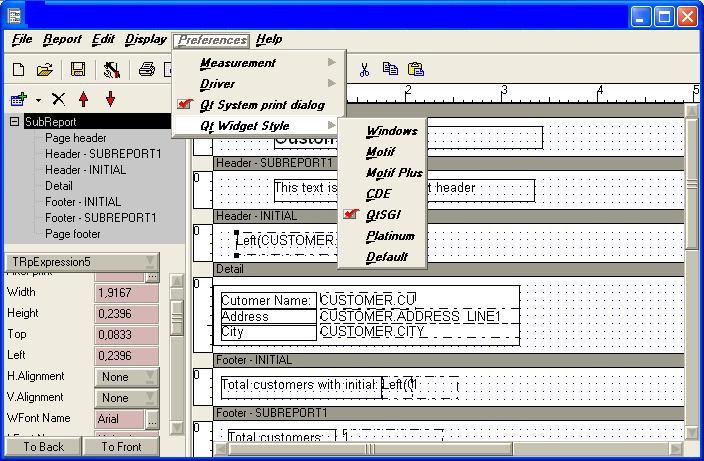The height and width of the screenshot is (461, 704).
Task: Click the Save diskette icon
Action: click(x=77, y=70)
